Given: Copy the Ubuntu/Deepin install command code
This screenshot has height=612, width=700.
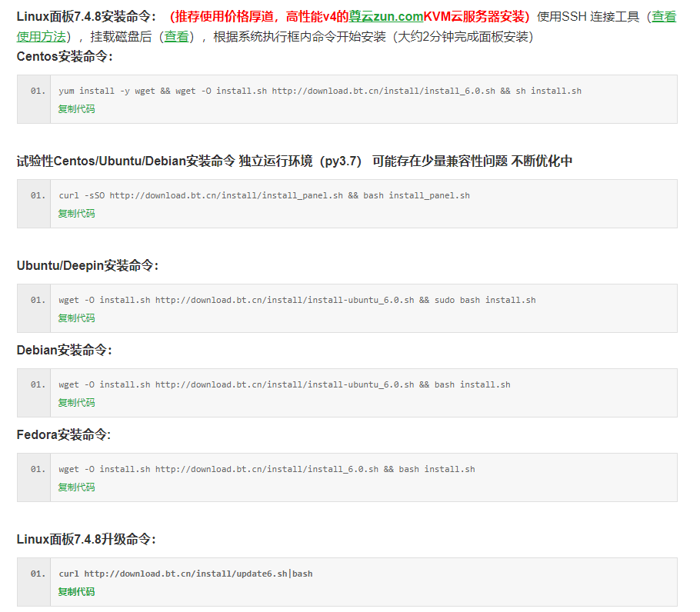Looking at the screenshot, I should point(75,318).
